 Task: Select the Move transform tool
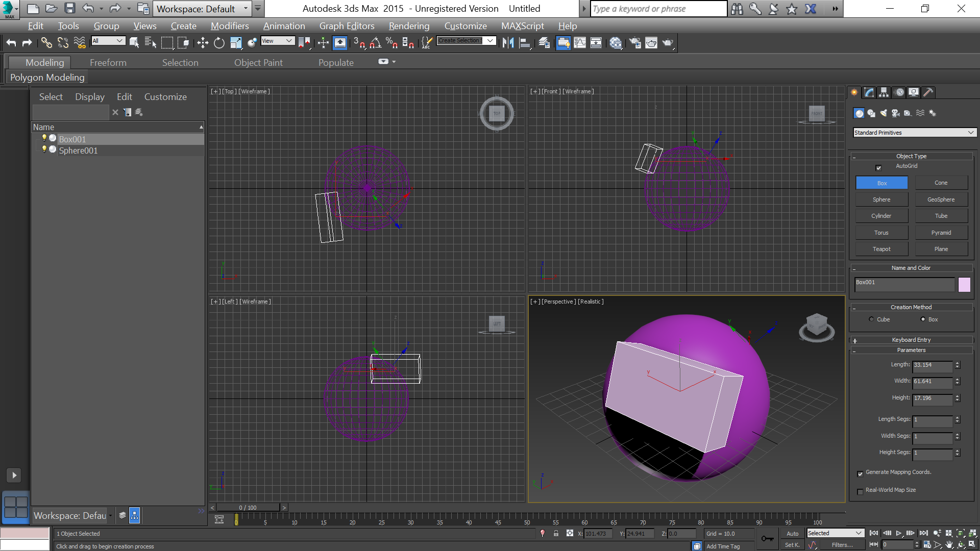pyautogui.click(x=203, y=43)
